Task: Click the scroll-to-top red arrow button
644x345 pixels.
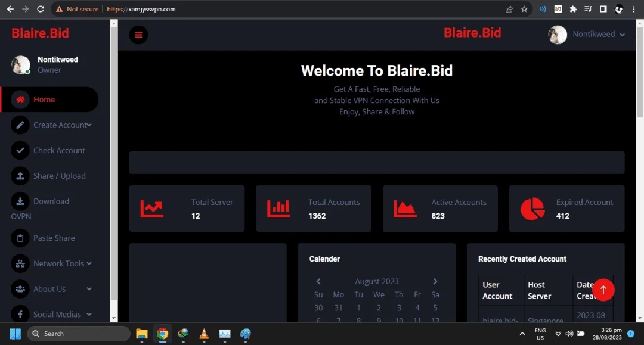Action: (x=603, y=290)
